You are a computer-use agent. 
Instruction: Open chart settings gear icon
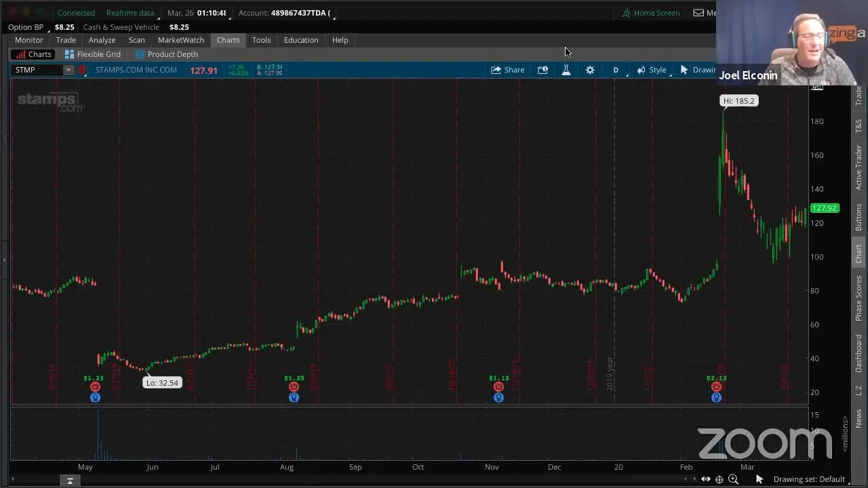point(590,70)
